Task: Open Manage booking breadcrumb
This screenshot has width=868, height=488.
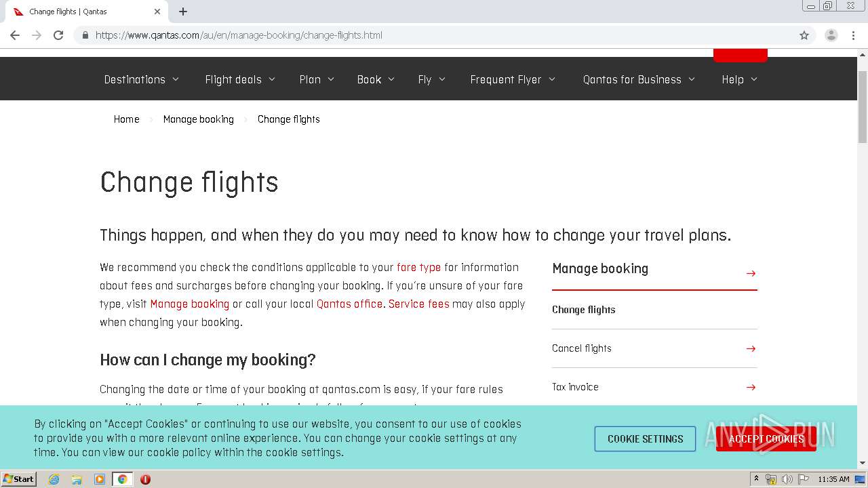Action: pos(198,119)
